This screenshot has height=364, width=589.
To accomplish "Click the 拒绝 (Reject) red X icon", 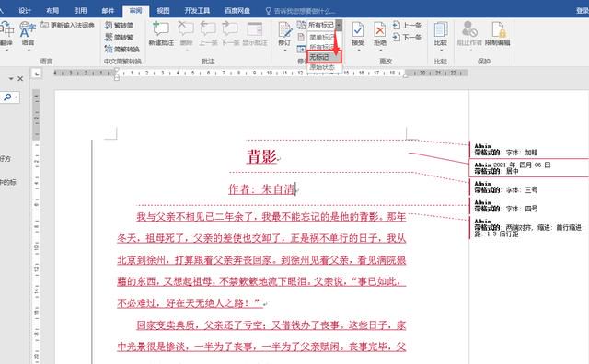I will tap(380, 29).
